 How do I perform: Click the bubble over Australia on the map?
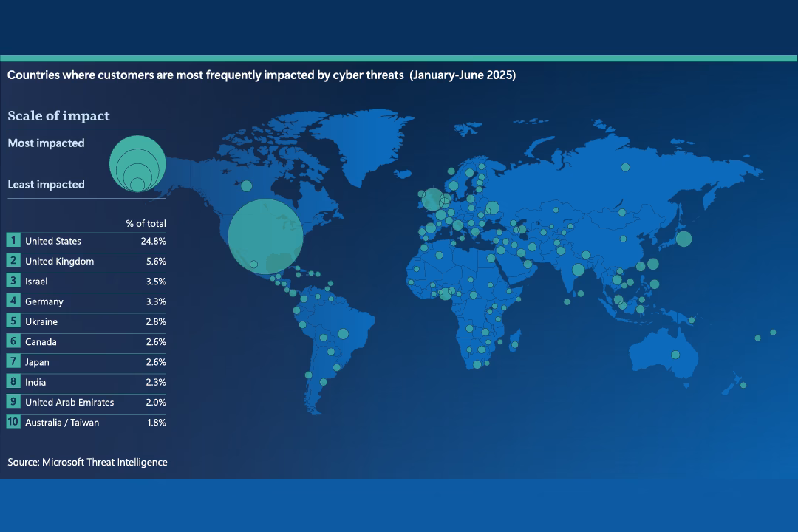[x=675, y=355]
